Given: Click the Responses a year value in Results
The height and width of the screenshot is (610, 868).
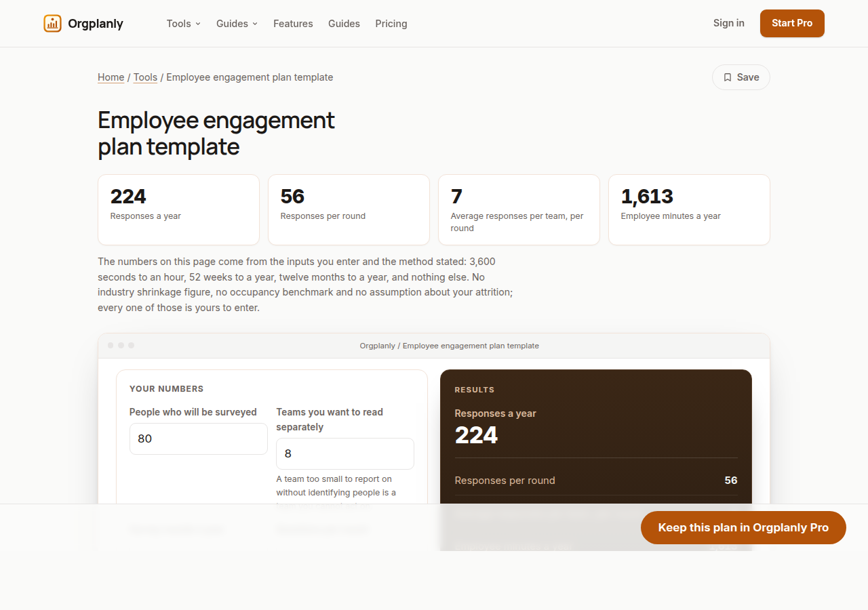Looking at the screenshot, I should tap(476, 435).
